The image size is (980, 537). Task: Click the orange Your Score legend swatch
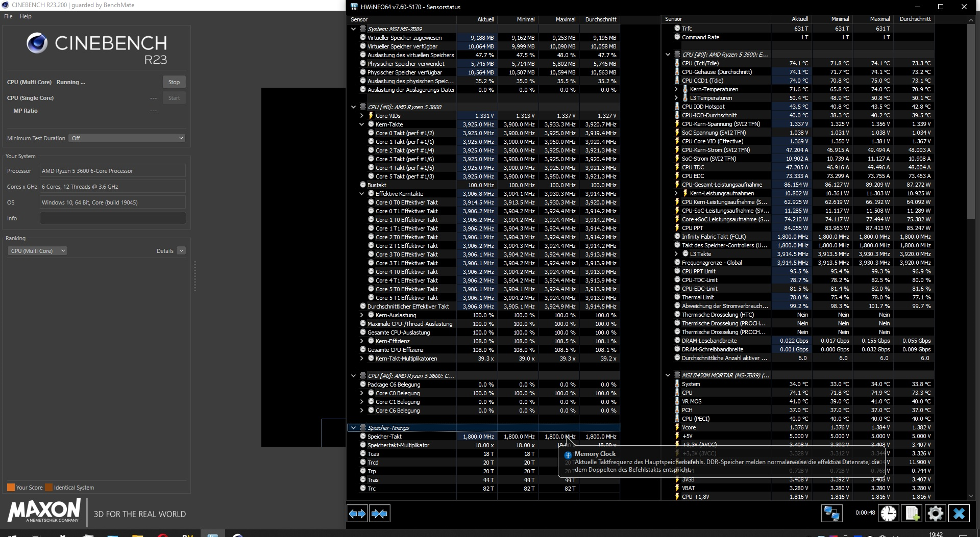(x=11, y=488)
